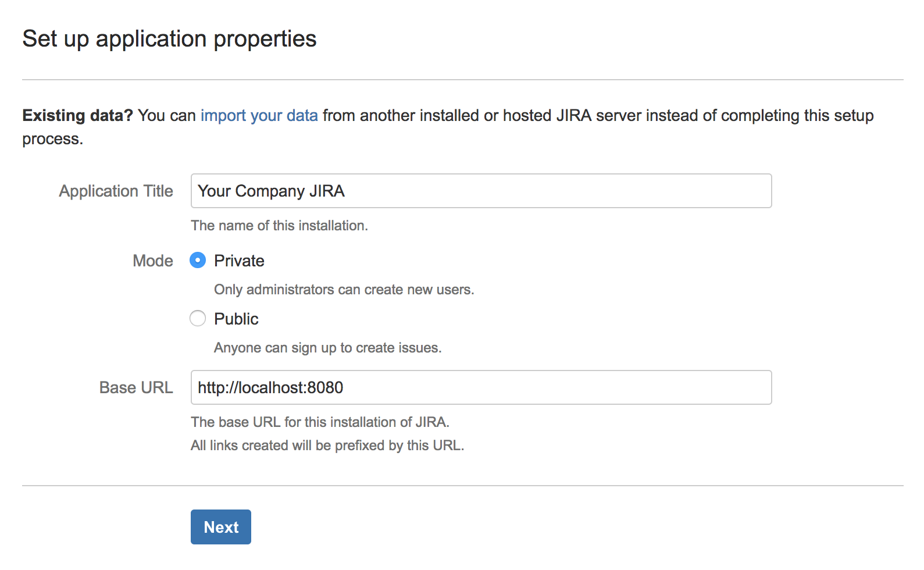The image size is (924, 570).
Task: Click the 'Base URL' label
Action: 136,387
